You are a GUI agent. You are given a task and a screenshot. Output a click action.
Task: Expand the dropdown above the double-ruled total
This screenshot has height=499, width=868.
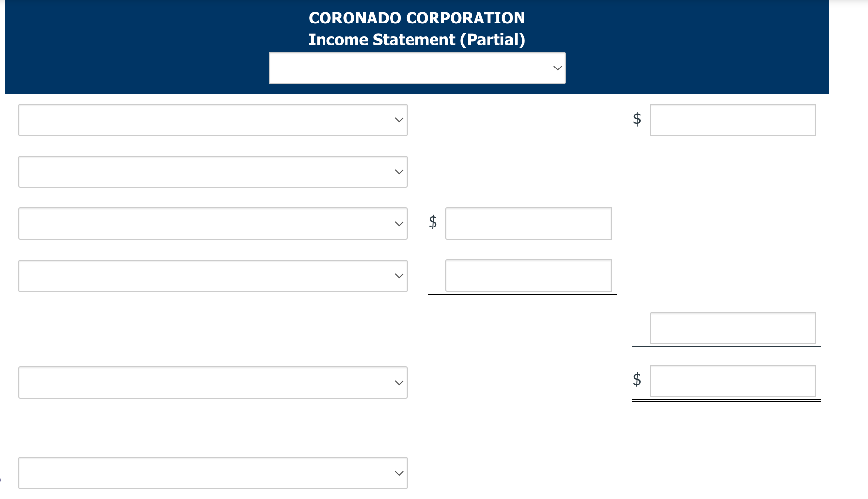pyautogui.click(x=213, y=382)
